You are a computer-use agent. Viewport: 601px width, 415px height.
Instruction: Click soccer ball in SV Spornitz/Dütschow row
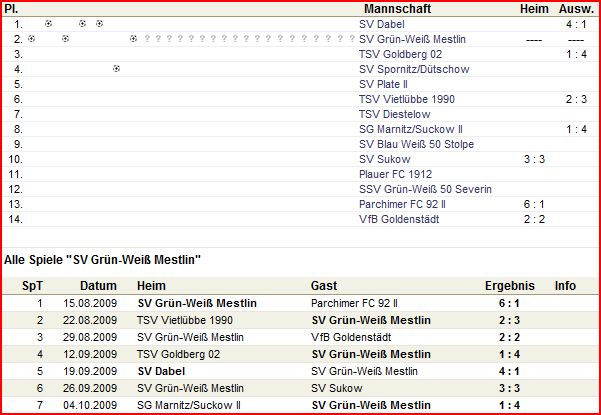[116, 69]
